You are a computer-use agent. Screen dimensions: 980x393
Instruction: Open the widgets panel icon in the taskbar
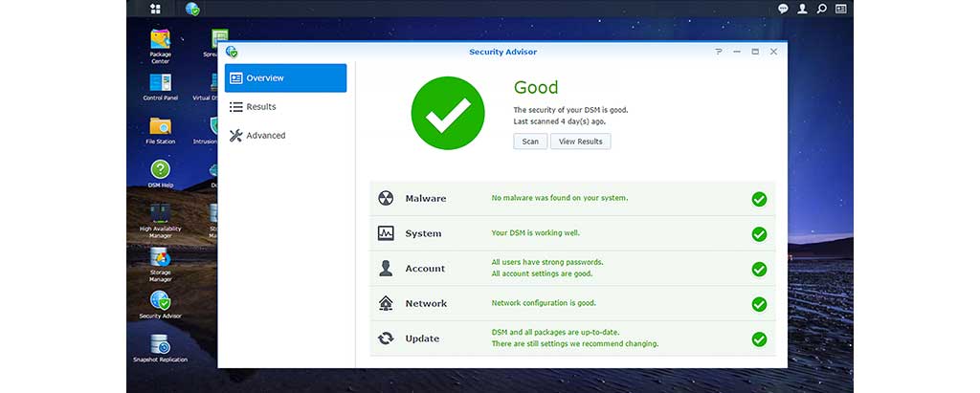tap(841, 9)
